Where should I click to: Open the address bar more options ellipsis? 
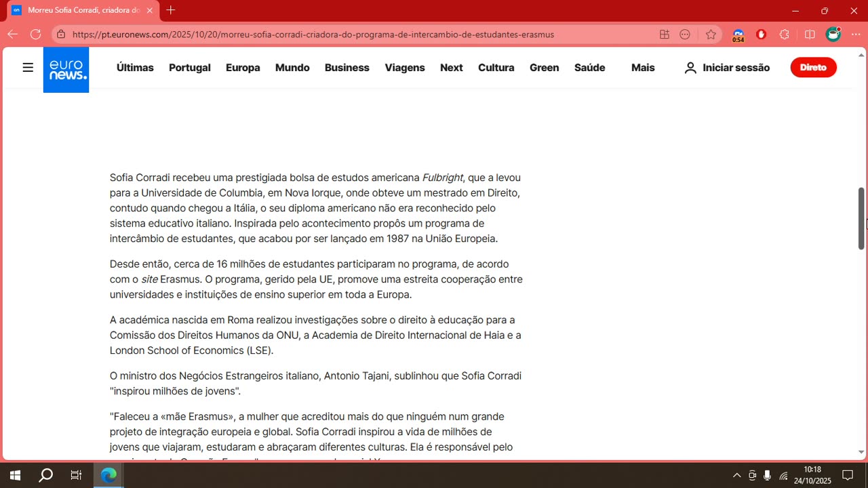click(685, 34)
